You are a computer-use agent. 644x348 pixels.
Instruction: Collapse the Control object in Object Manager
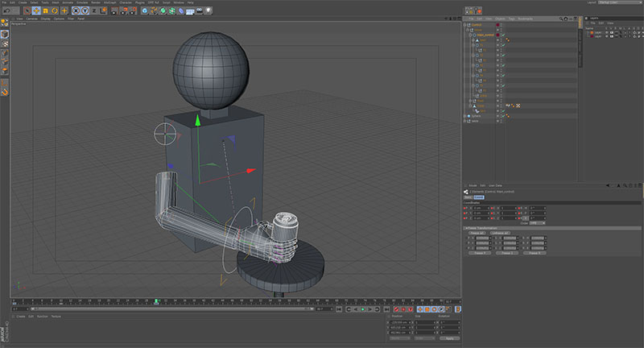tap(465, 25)
